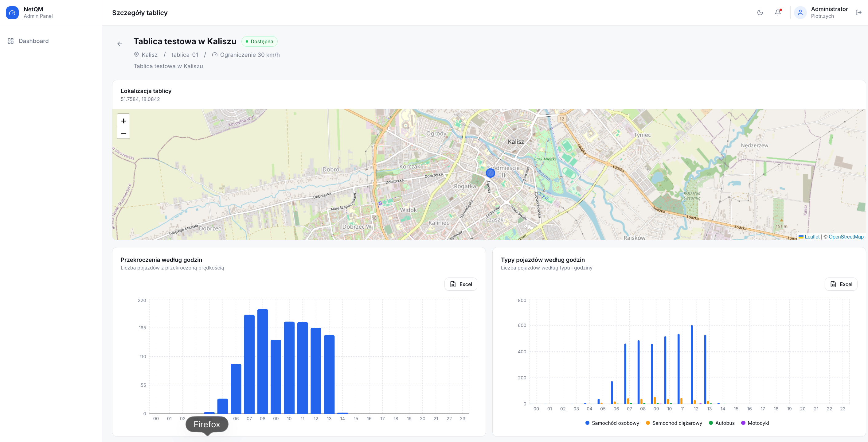Open the OpenStreetMap attribution link
The image size is (868, 442).
pyautogui.click(x=846, y=237)
